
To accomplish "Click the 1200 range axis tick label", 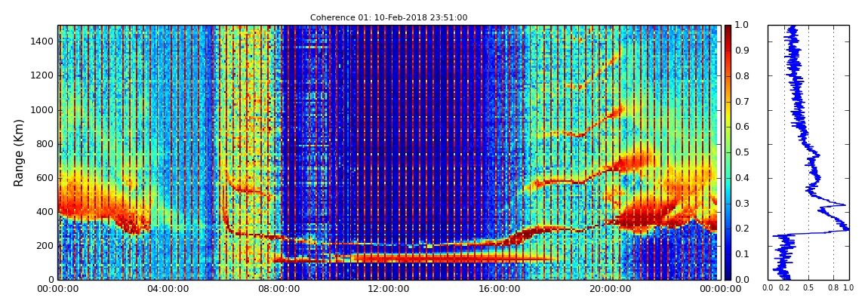I will (x=43, y=75).
